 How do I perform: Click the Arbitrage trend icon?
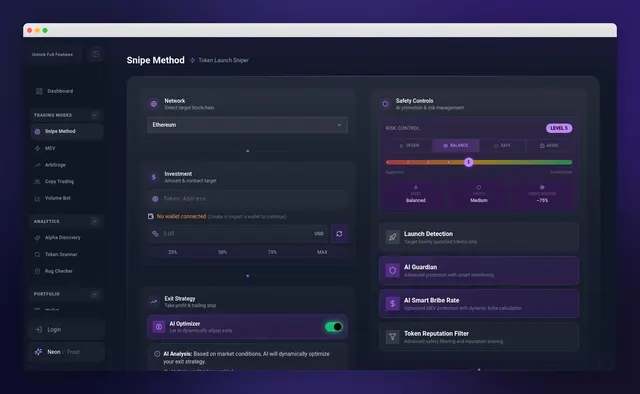(x=38, y=165)
